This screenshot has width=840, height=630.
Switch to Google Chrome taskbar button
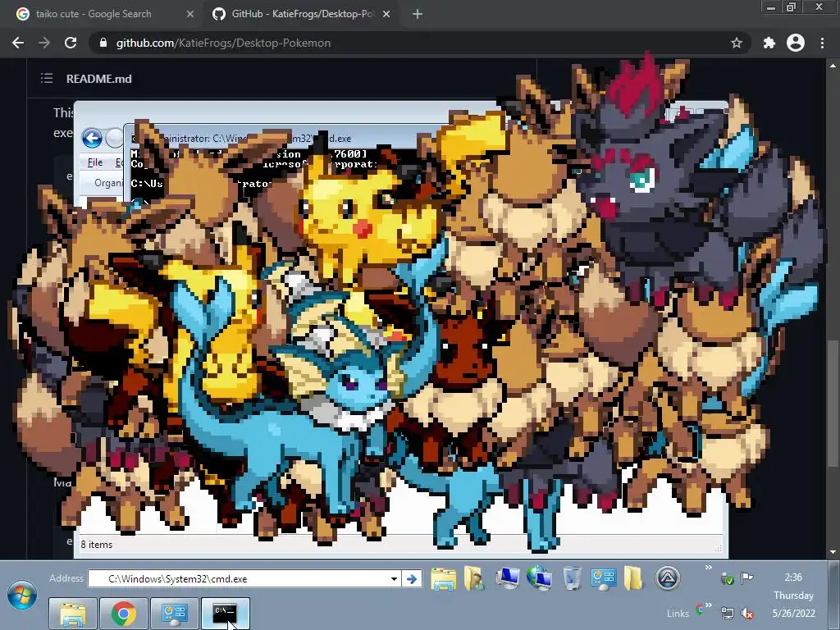[x=124, y=614]
